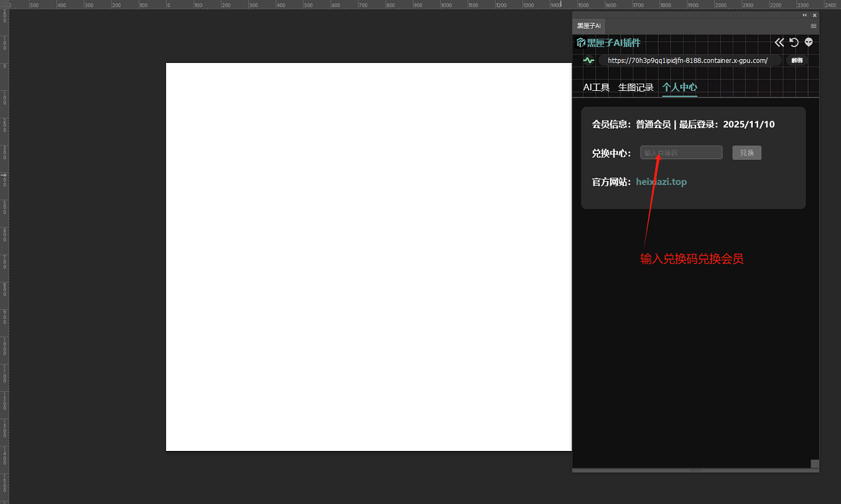841x504 pixels.
Task: Click the 黑匣子AI plugin logo icon
Action: 581,42
